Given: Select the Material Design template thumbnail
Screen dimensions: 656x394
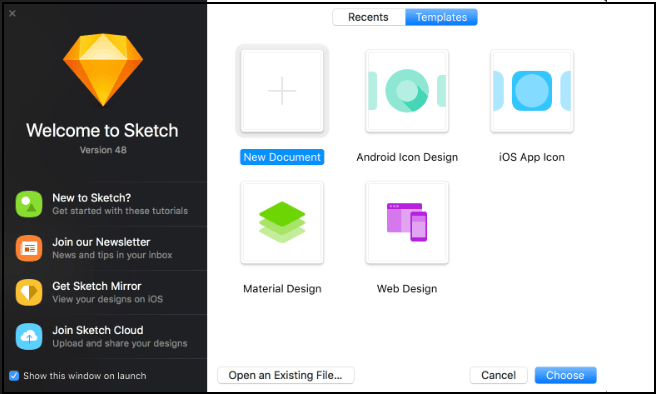Looking at the screenshot, I should click(282, 223).
